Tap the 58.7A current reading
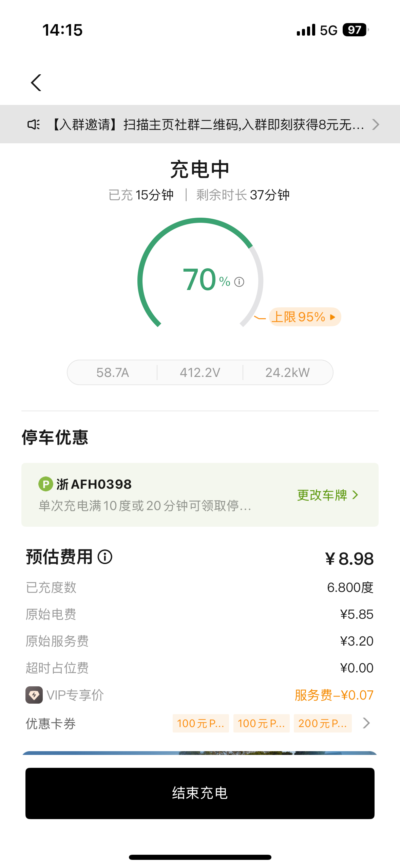The height and width of the screenshot is (868, 400). 113,373
